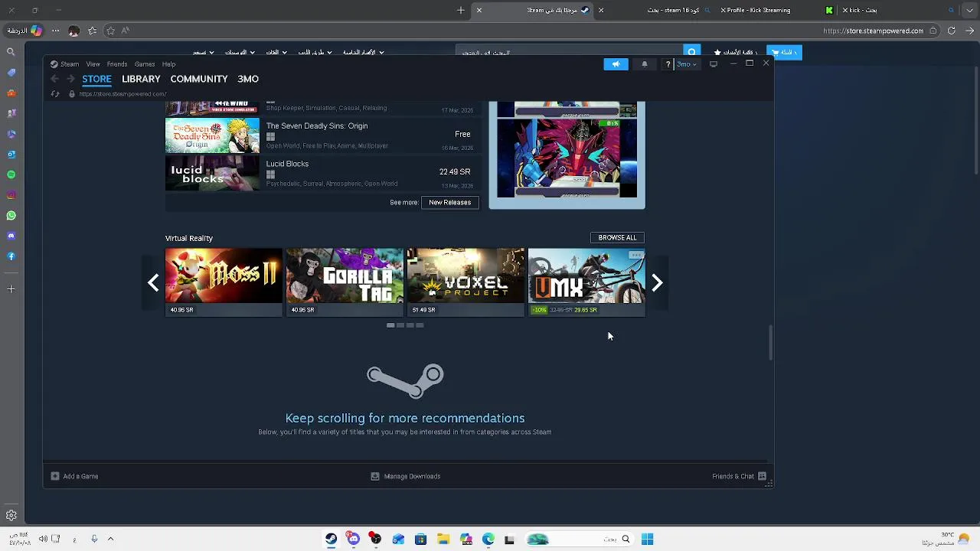Open Friends & Chat panel
Viewport: 980px width, 551px height.
(x=739, y=476)
